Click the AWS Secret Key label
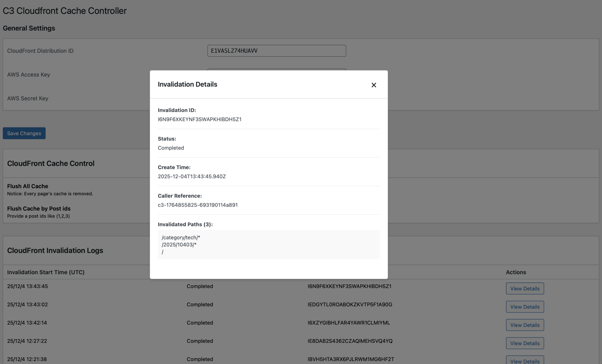The height and width of the screenshot is (364, 602). (28, 99)
